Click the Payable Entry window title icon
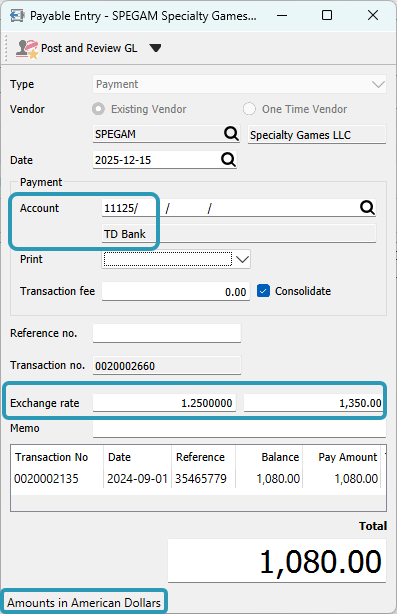Image resolution: width=397 pixels, height=614 pixels. [x=17, y=16]
